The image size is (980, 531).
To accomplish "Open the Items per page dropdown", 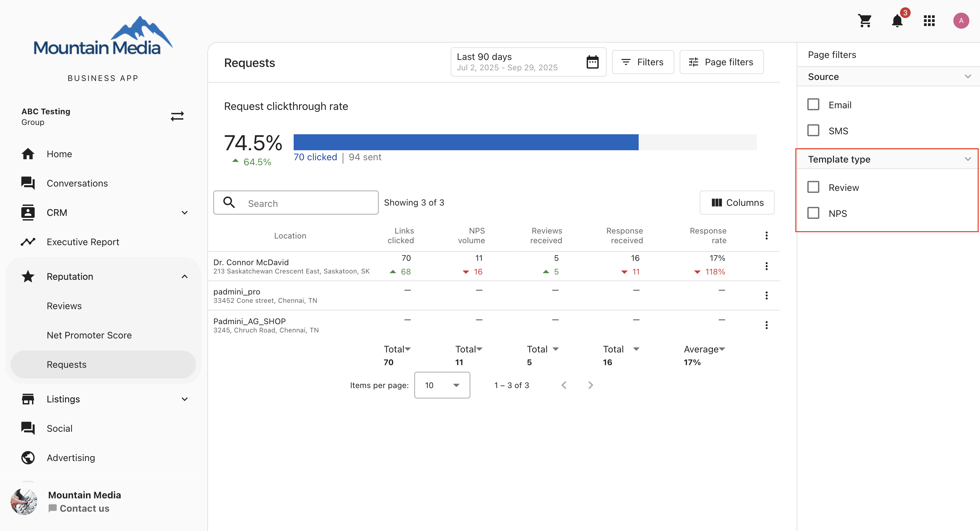I will click(x=442, y=385).
